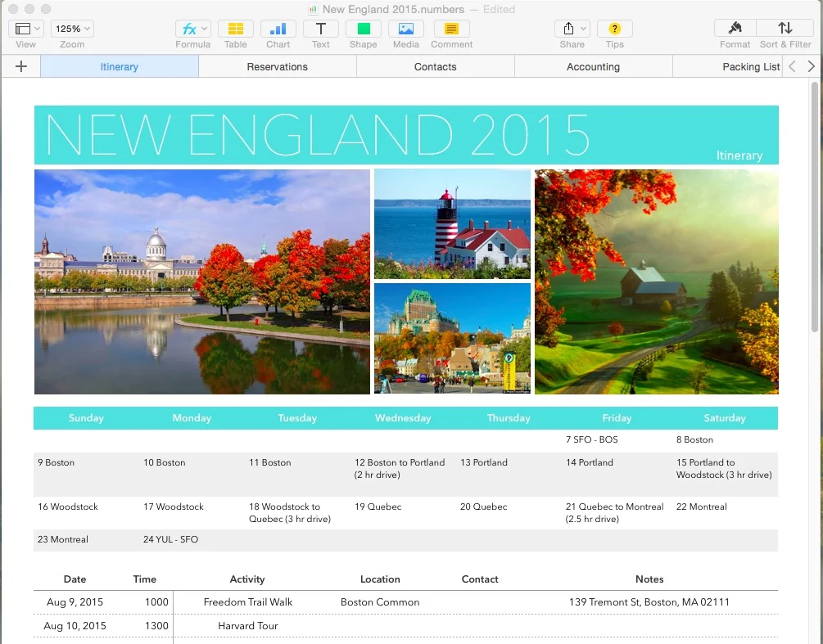Switch to the Reservations sheet tab

tap(277, 66)
